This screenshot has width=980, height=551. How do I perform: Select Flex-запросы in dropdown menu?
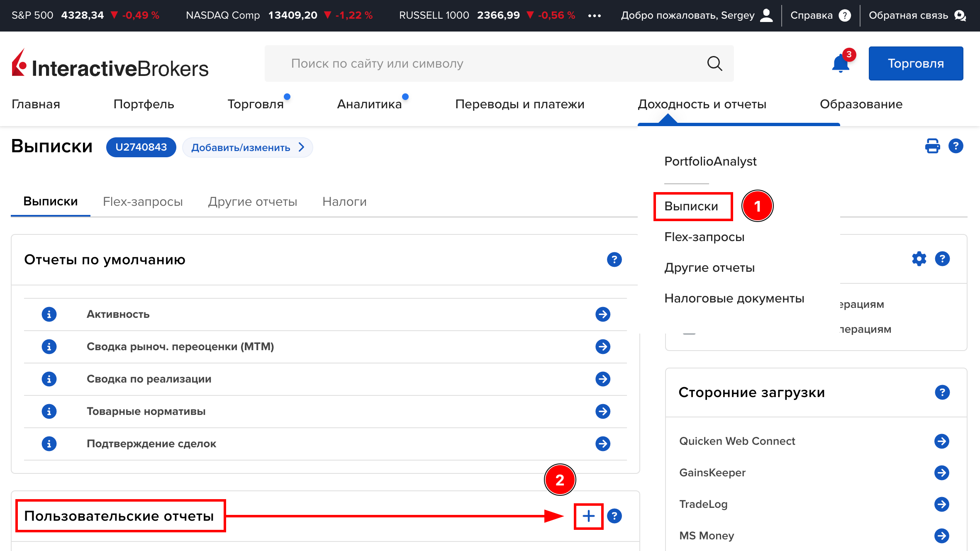click(x=704, y=237)
